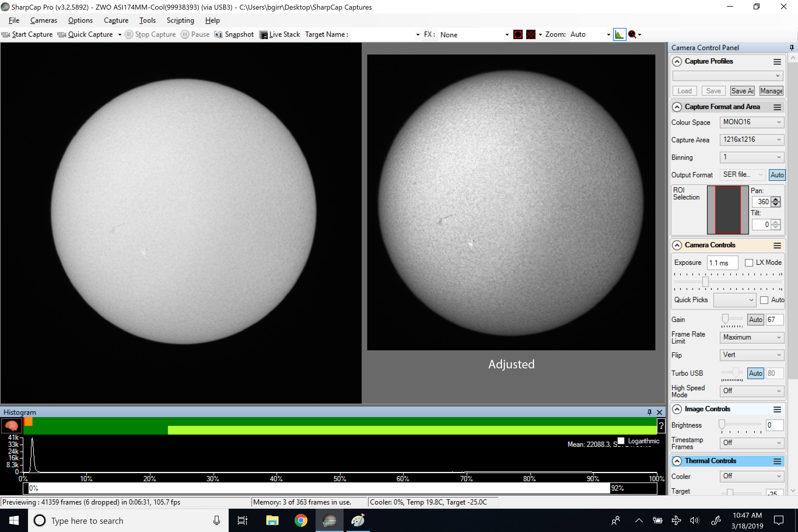This screenshot has height=532, width=798.
Task: Pause the capture from the toolbar
Action: (x=195, y=35)
